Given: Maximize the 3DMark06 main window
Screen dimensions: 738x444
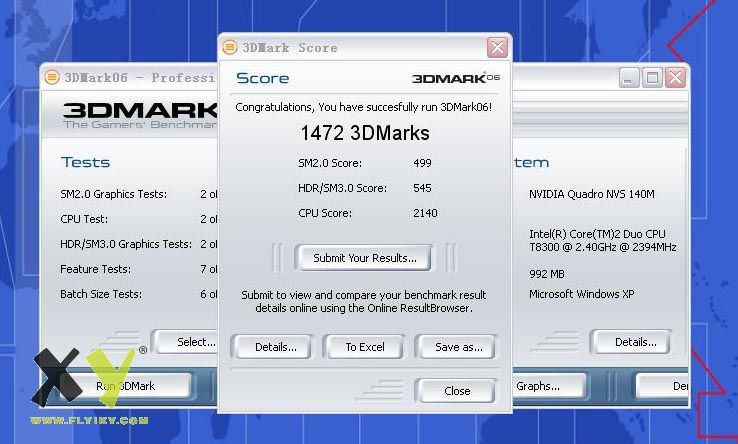Looking at the screenshot, I should click(652, 77).
